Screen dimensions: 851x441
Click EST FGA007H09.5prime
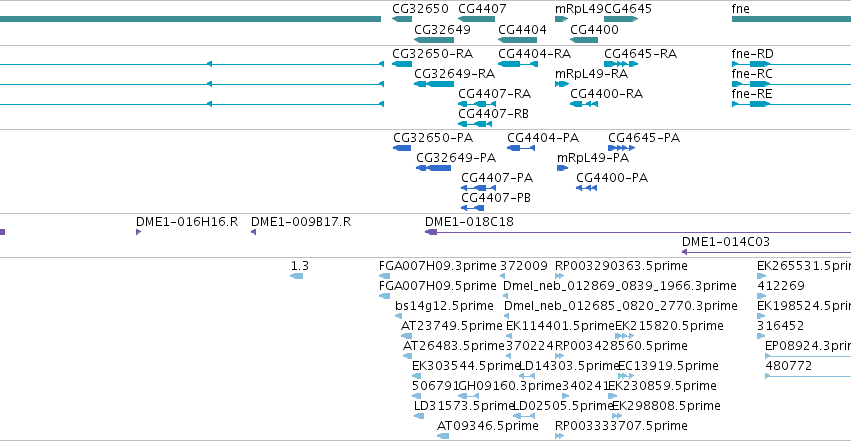pyautogui.click(x=384, y=296)
